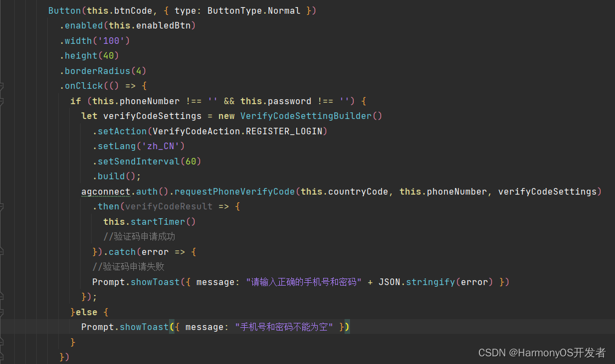Click the string "请输入正确的手机号和密码"
Viewport: 615px width, 364px height.
304,282
